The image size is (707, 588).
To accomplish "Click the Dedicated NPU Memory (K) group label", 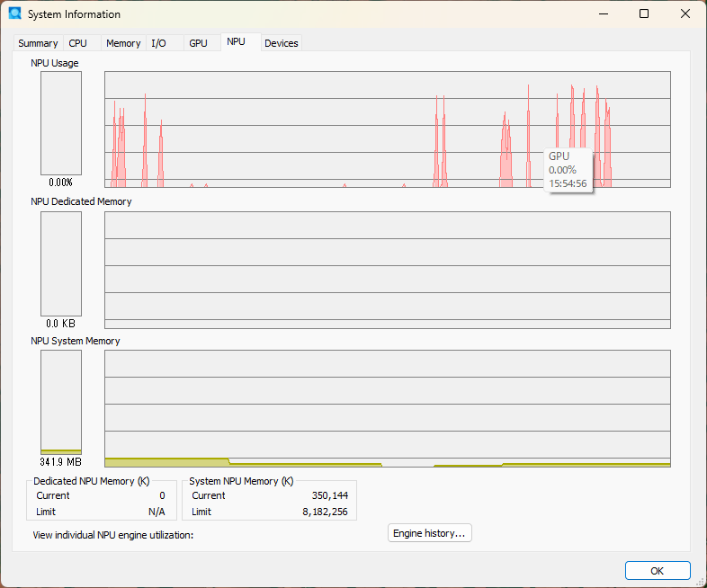I will pos(92,481).
